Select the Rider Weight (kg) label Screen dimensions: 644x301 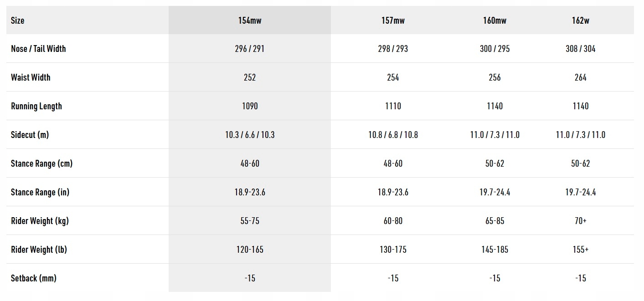point(40,221)
